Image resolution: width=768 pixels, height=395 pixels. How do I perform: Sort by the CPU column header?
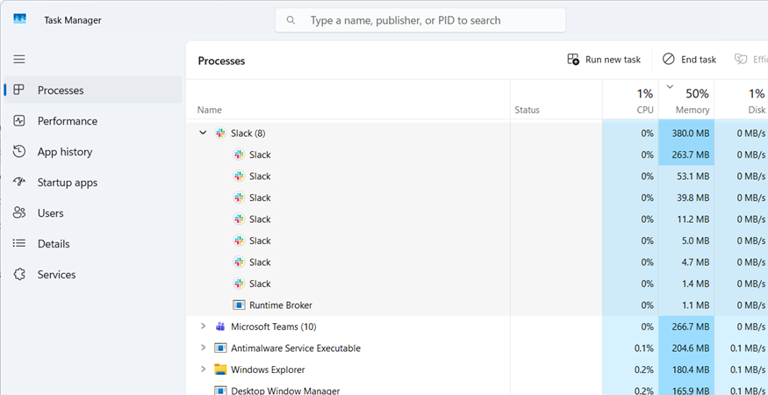[630, 100]
